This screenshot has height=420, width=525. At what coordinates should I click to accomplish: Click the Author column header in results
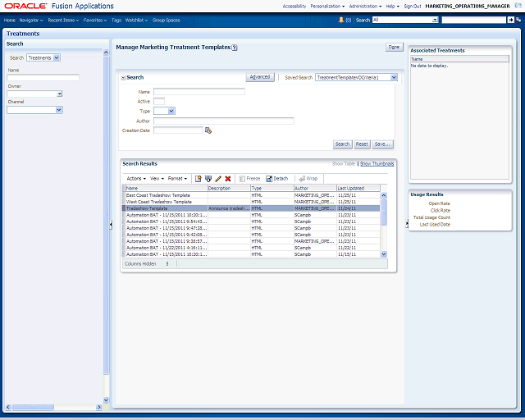tap(315, 188)
